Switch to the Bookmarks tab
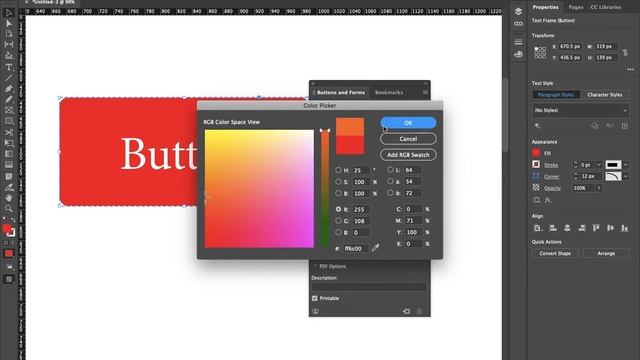Image resolution: width=640 pixels, height=360 pixels. 389,93
